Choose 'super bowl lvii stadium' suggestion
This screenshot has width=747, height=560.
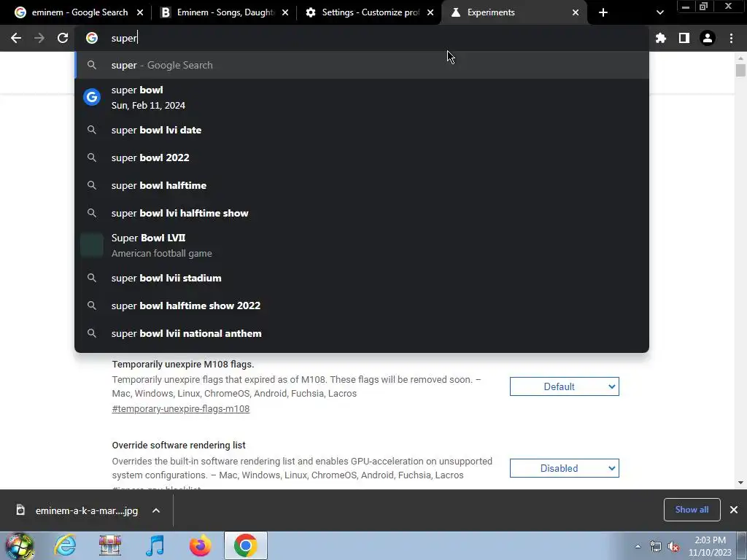(362, 278)
